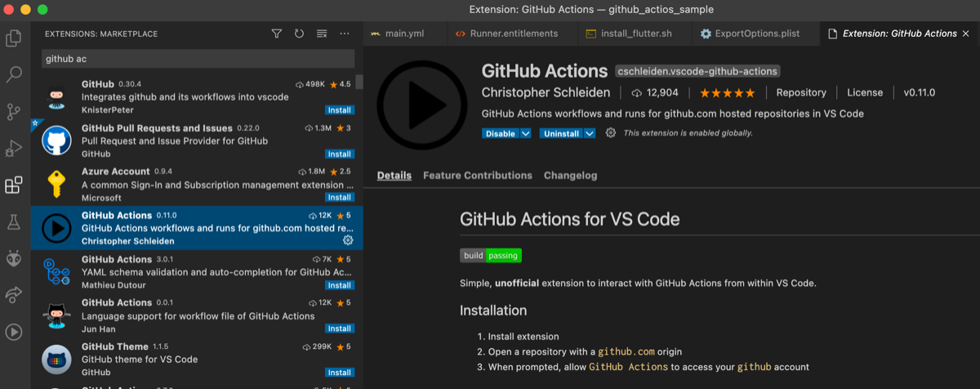This screenshot has height=389, width=980.
Task: Open the Search view in activity bar
Action: pyautogui.click(x=14, y=75)
